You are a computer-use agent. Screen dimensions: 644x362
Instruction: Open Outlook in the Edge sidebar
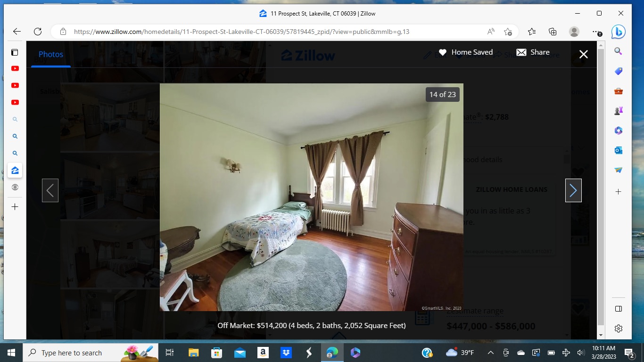[619, 150]
